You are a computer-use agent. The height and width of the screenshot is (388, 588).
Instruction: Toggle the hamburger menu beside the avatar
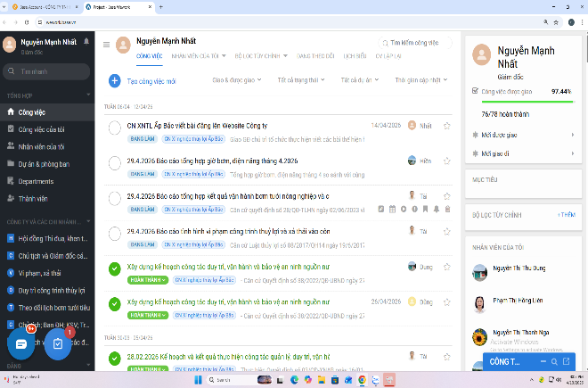(107, 44)
